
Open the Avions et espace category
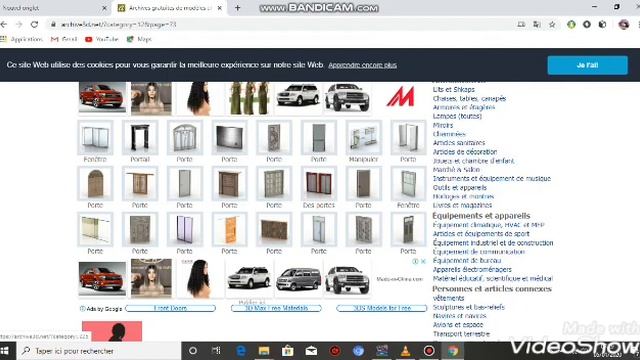point(458,325)
